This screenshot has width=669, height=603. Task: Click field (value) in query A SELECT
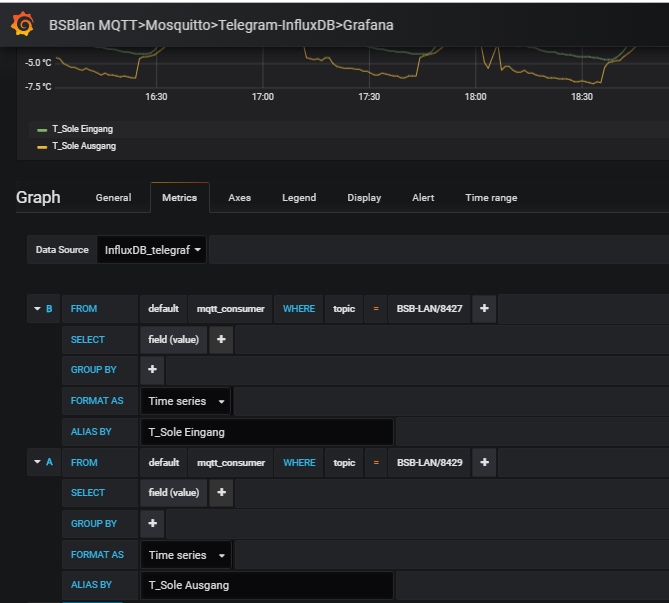[174, 492]
